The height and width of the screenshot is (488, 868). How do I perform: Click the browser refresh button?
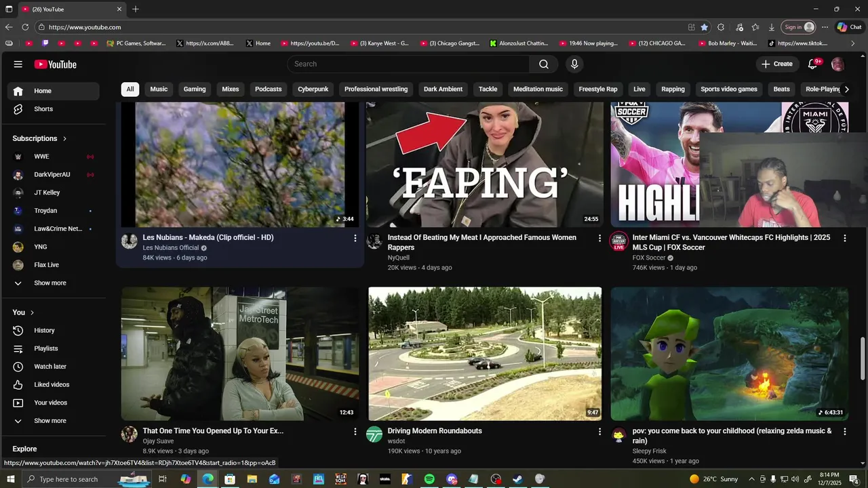(x=25, y=27)
